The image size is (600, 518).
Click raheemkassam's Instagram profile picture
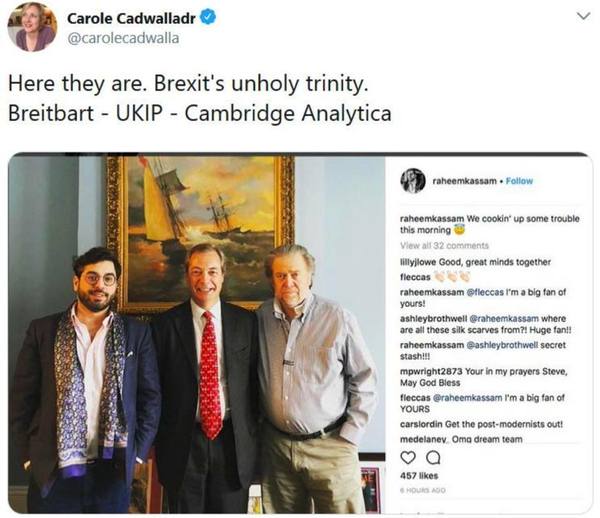coord(412,181)
